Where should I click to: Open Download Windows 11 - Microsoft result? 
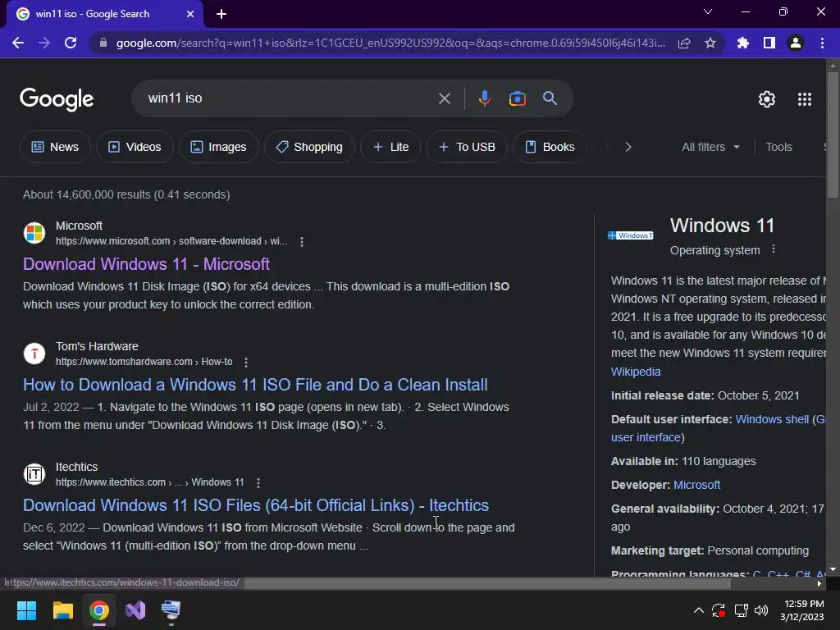coord(146,264)
